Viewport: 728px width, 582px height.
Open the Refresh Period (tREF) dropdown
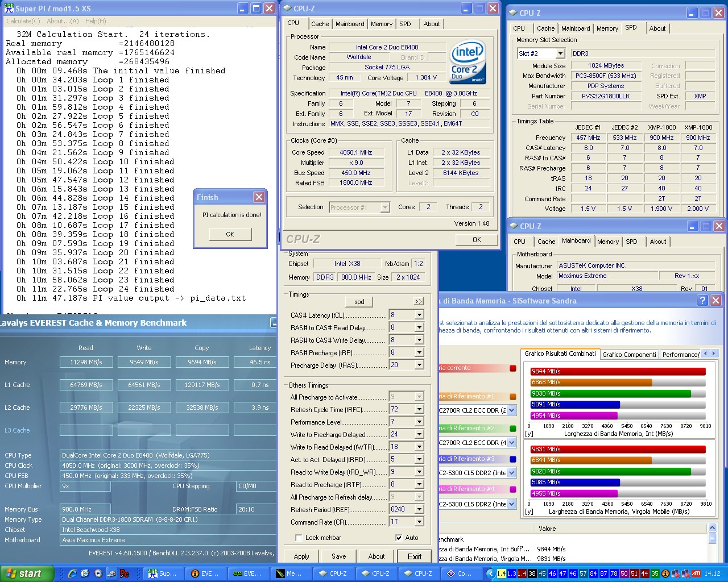pyautogui.click(x=419, y=509)
